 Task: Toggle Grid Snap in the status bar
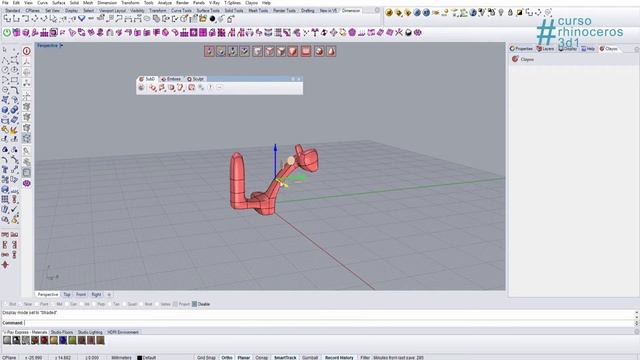(206, 358)
